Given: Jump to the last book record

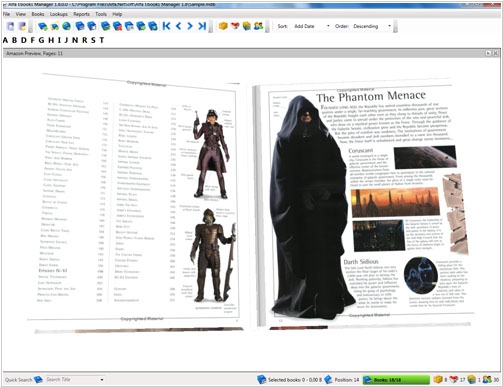Looking at the screenshot, I should pos(202,26).
